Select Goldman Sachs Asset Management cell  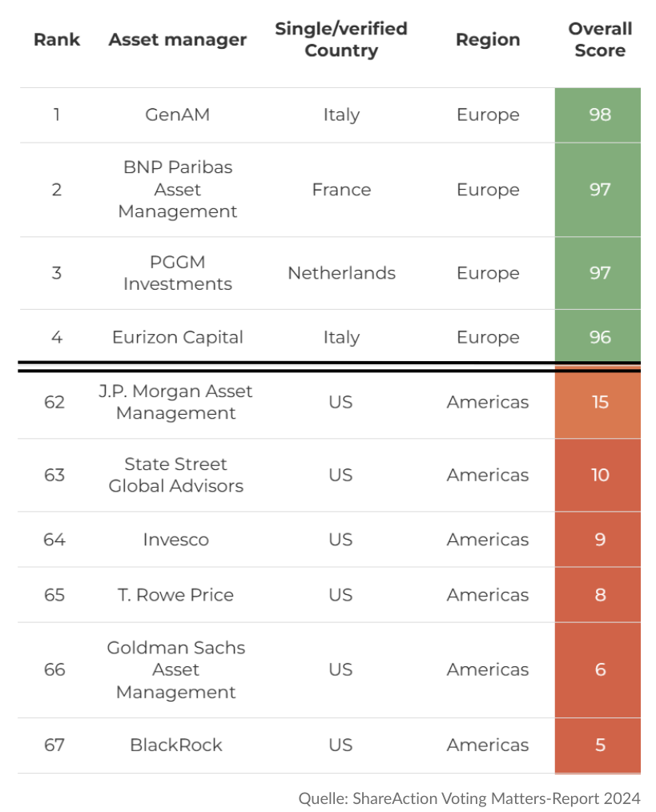pos(176,669)
